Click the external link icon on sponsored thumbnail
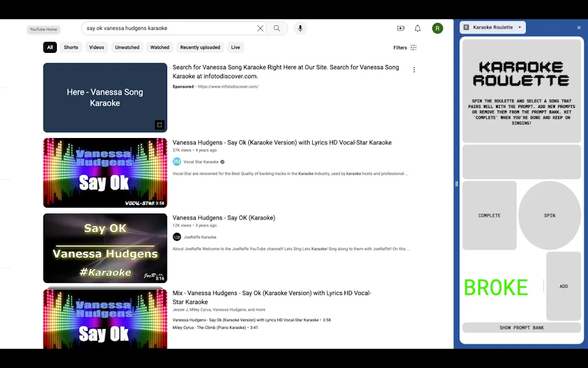The height and width of the screenshot is (368, 588). click(x=160, y=125)
